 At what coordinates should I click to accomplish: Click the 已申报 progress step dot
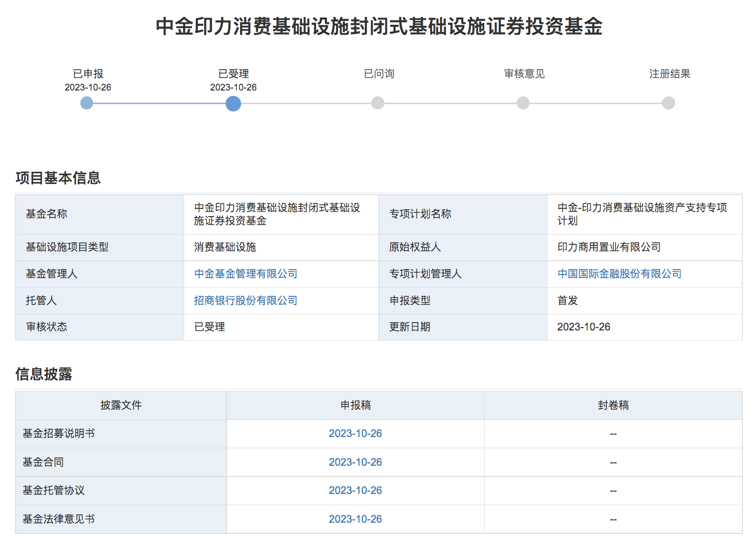click(87, 103)
